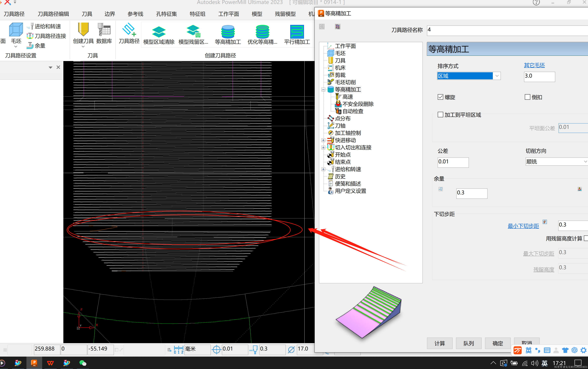Open 孔特征集 ribbon tab
The image size is (588, 369).
click(166, 14)
